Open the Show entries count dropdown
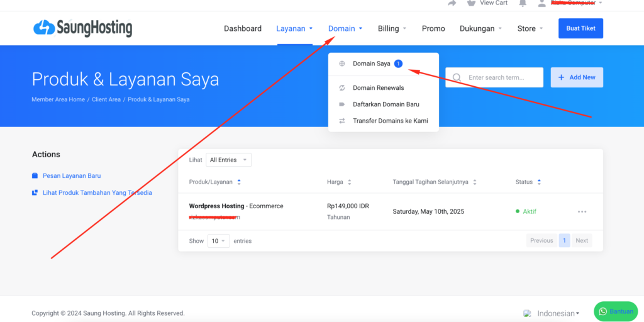 (219, 241)
